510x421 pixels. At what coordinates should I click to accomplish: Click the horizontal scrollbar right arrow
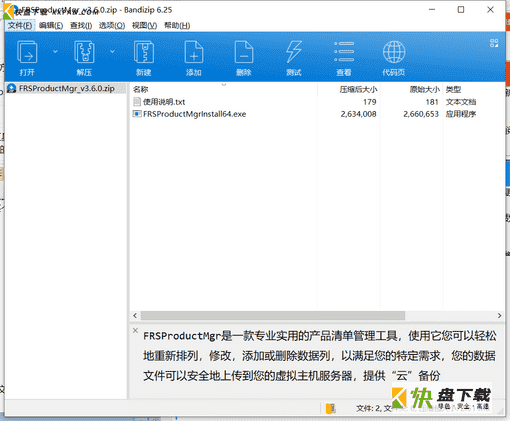[499, 315]
